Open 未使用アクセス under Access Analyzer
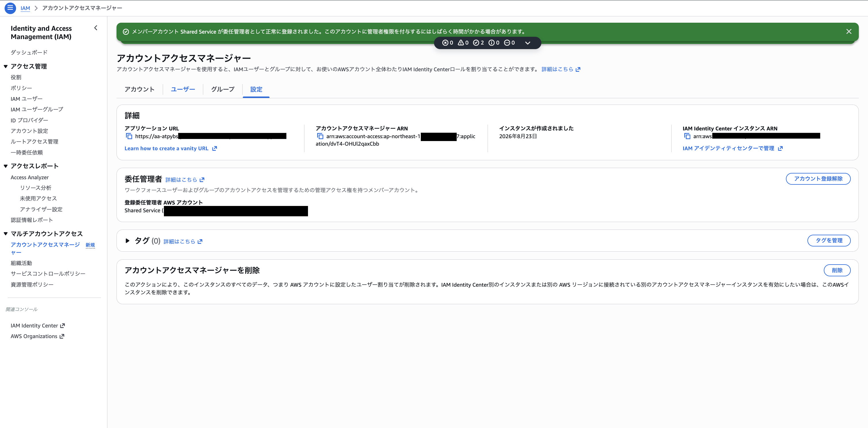Image resolution: width=868 pixels, height=428 pixels. (38, 199)
